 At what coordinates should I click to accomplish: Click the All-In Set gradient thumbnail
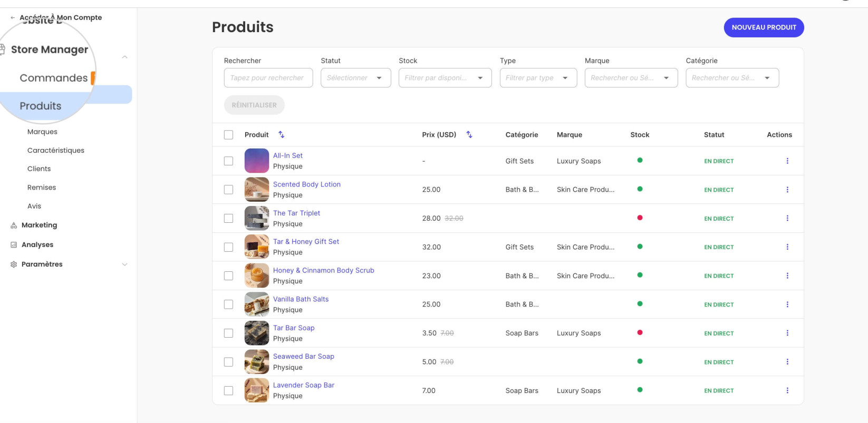pos(257,161)
